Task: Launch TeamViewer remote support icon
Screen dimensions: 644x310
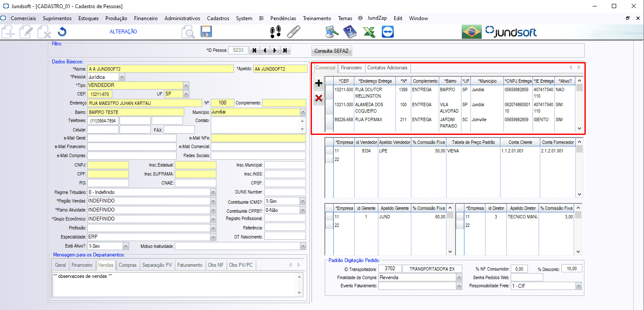Action: [388, 32]
